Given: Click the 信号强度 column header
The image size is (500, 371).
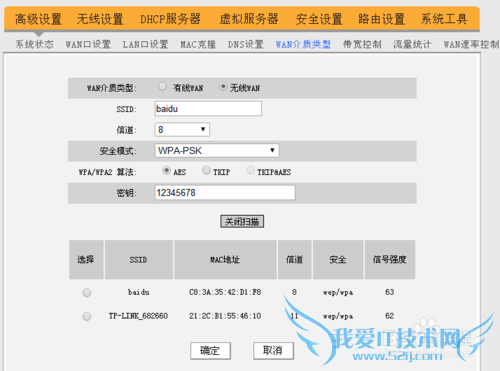Looking at the screenshot, I should 390,259.
